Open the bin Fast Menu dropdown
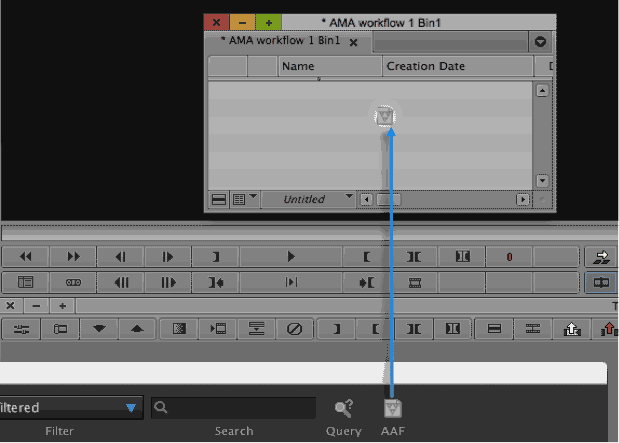 [540, 41]
